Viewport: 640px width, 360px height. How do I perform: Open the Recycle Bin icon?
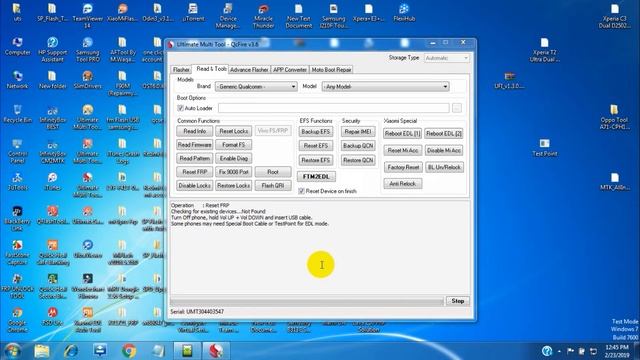(17, 113)
